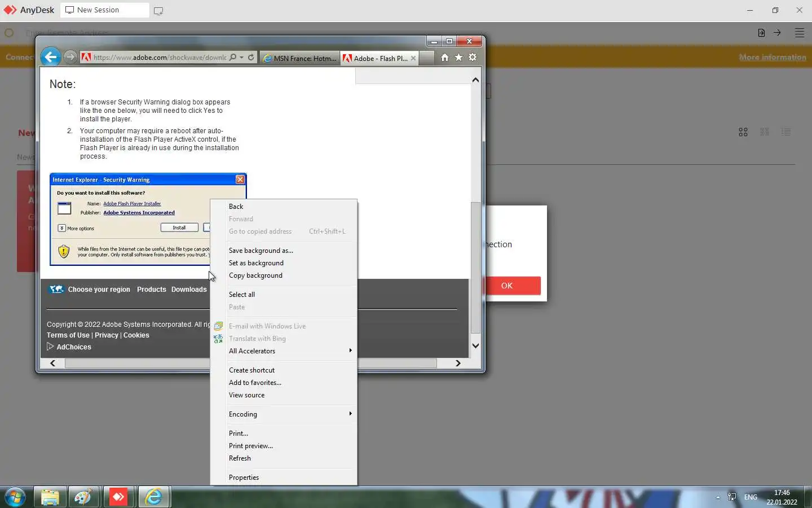This screenshot has height=508, width=812.
Task: Expand the All Accelerators submenu
Action: tap(284, 351)
